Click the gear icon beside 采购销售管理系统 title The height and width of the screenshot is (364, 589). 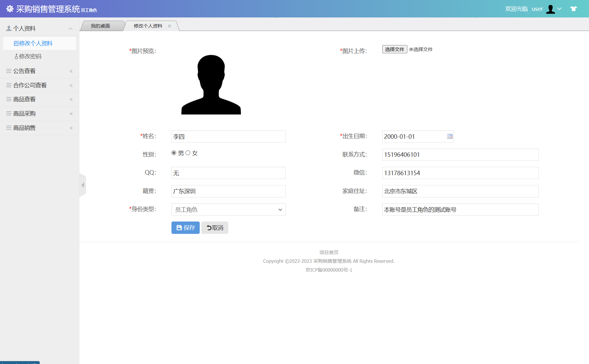click(x=10, y=9)
